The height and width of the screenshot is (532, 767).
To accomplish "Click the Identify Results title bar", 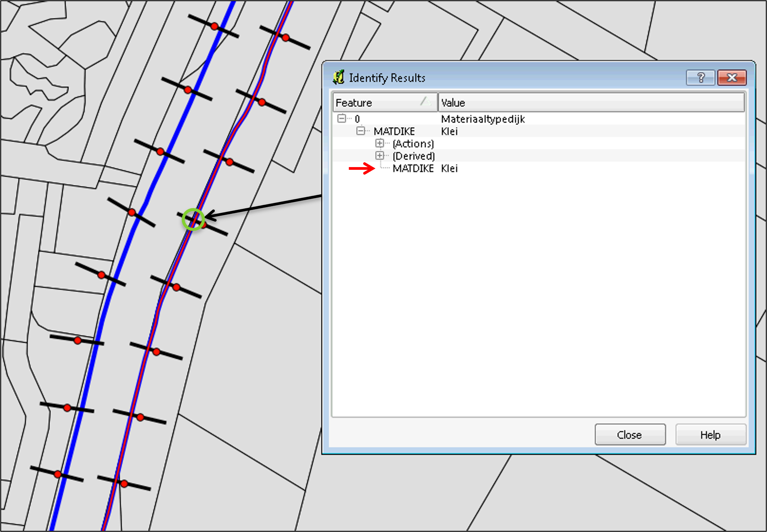I will (x=534, y=78).
